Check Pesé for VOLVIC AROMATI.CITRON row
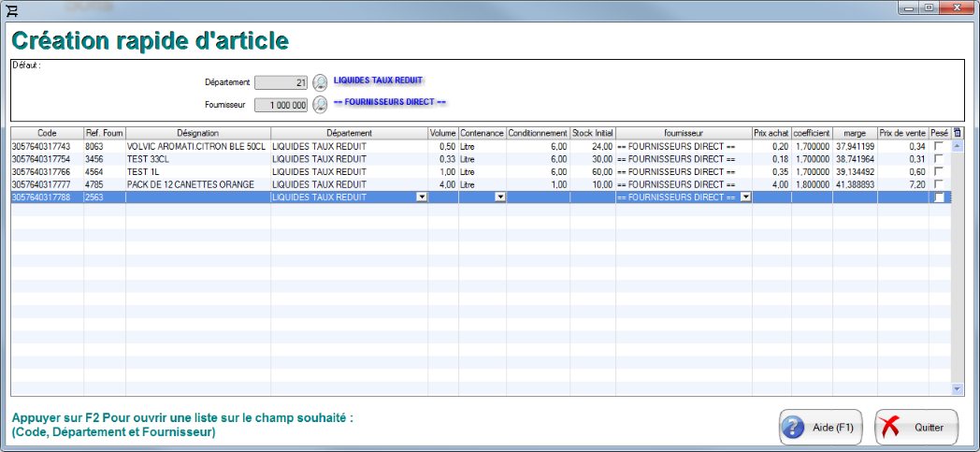Viewport: 980px width, 452px height. (939, 147)
